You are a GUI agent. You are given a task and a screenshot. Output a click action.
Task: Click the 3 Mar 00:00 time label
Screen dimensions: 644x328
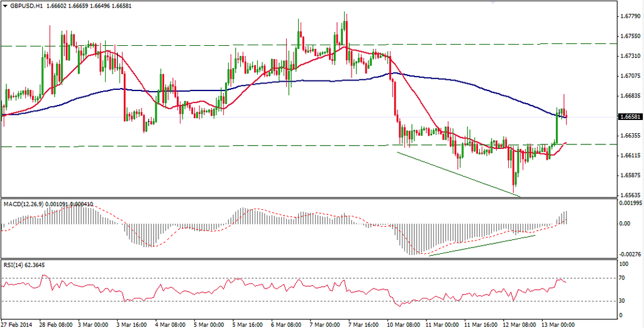point(94,324)
